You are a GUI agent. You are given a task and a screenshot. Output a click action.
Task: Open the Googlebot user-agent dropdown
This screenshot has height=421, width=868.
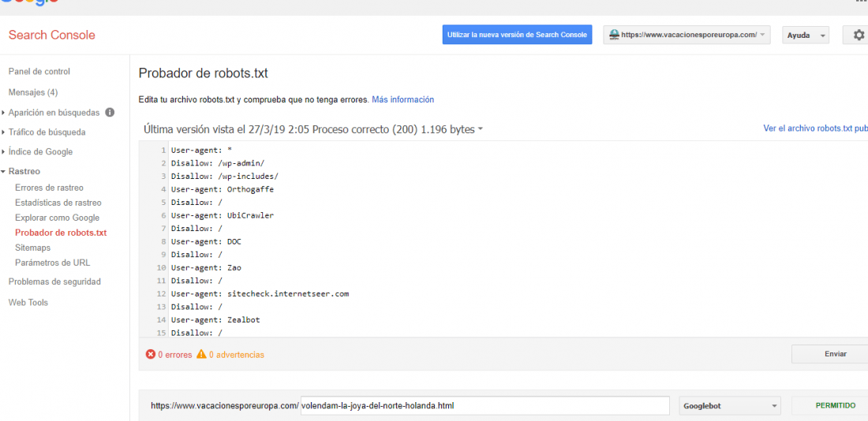click(730, 405)
